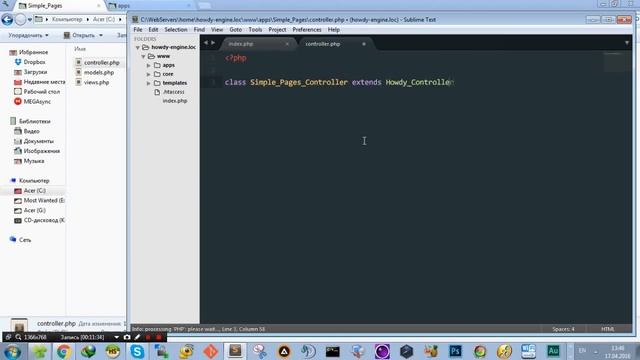Close the index.php editor tab
This screenshot has height=360, width=640.
click(x=287, y=44)
